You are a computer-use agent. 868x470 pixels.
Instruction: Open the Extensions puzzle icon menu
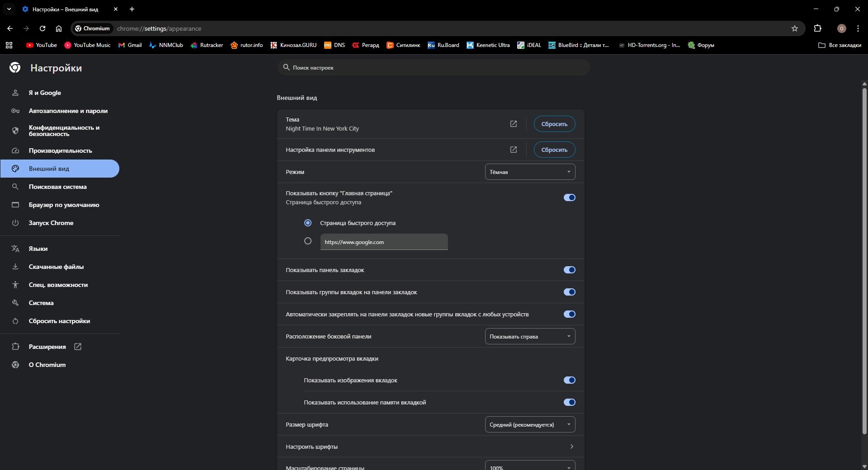pyautogui.click(x=817, y=28)
